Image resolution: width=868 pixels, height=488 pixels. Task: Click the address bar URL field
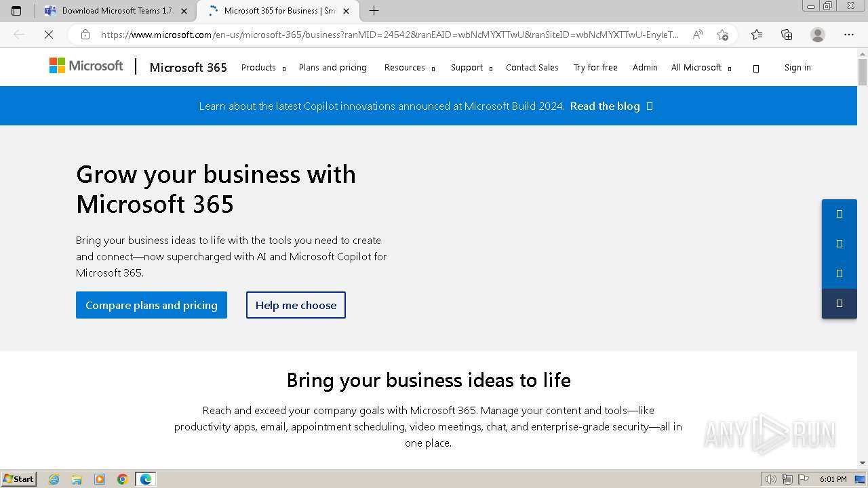390,35
